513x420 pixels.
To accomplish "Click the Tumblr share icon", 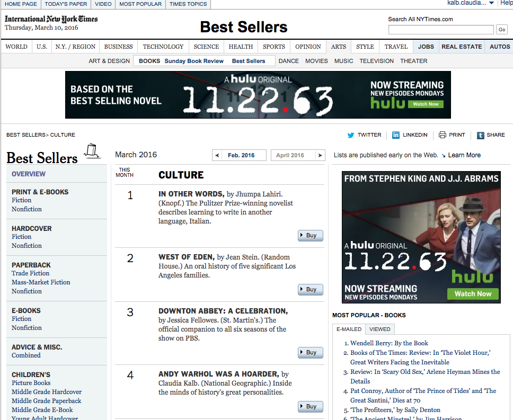I will [x=480, y=135].
